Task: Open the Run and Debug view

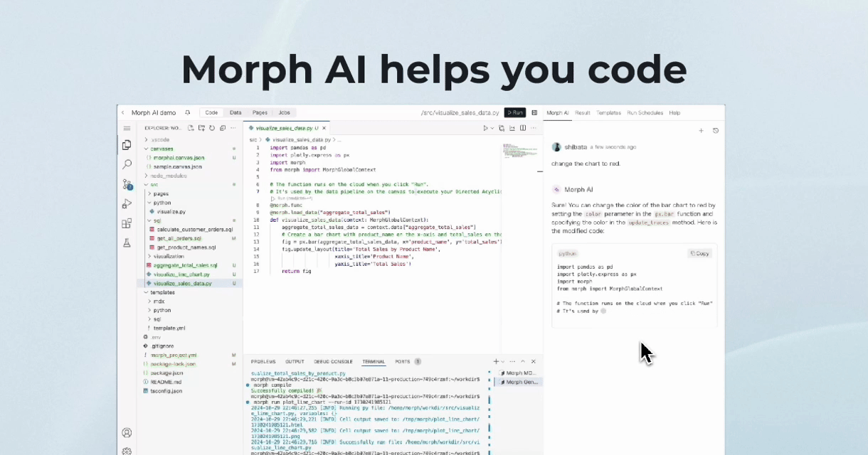Action: click(x=127, y=204)
